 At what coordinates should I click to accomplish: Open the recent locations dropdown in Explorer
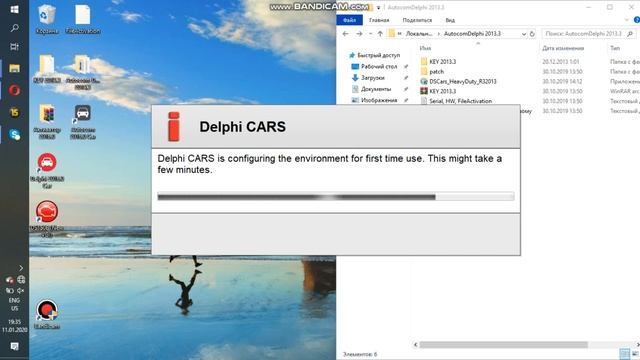[370, 34]
